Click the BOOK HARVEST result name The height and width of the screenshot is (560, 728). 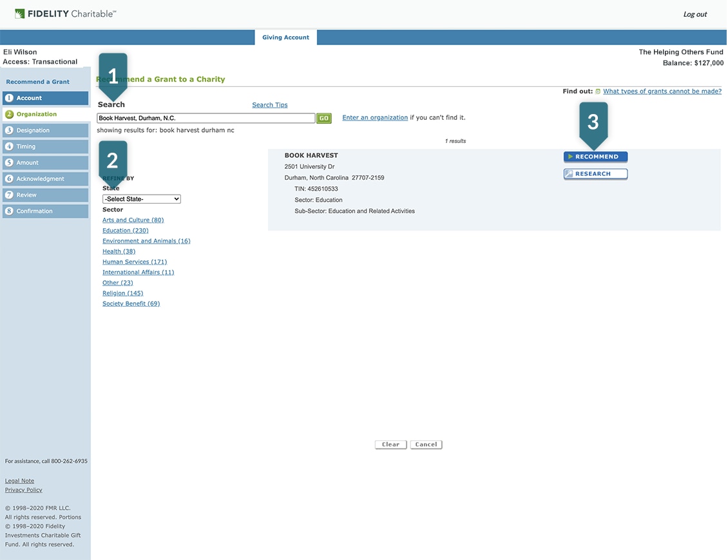click(x=311, y=155)
